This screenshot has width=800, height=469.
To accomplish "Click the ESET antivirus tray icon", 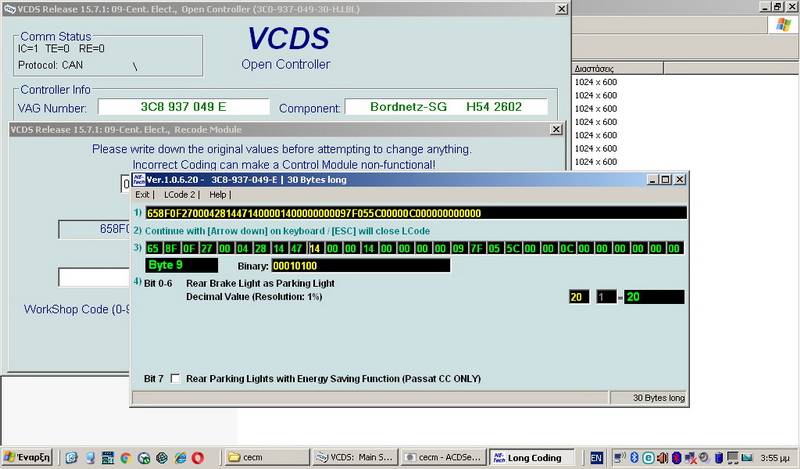I will click(x=648, y=458).
